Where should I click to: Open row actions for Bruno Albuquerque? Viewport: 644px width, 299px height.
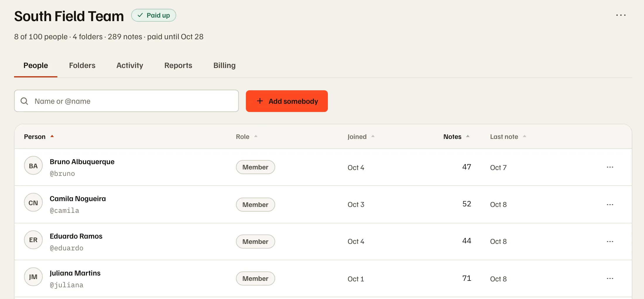(610, 167)
